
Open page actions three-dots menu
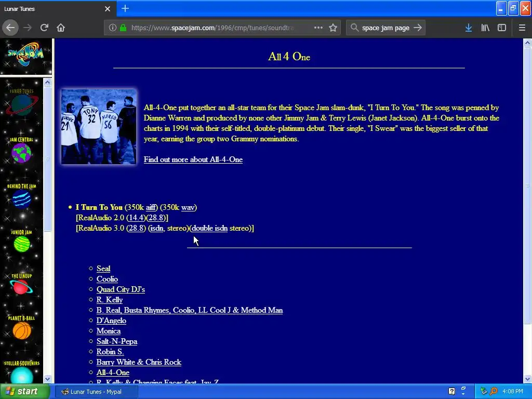318,28
